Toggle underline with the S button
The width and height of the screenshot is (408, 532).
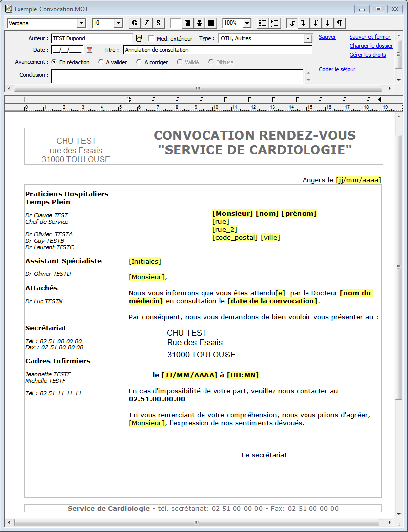click(158, 23)
